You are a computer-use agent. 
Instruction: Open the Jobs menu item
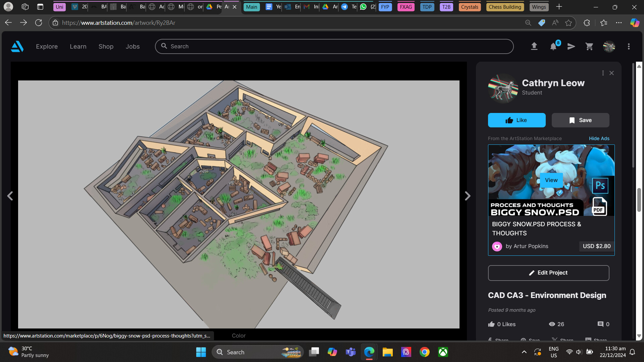(132, 46)
